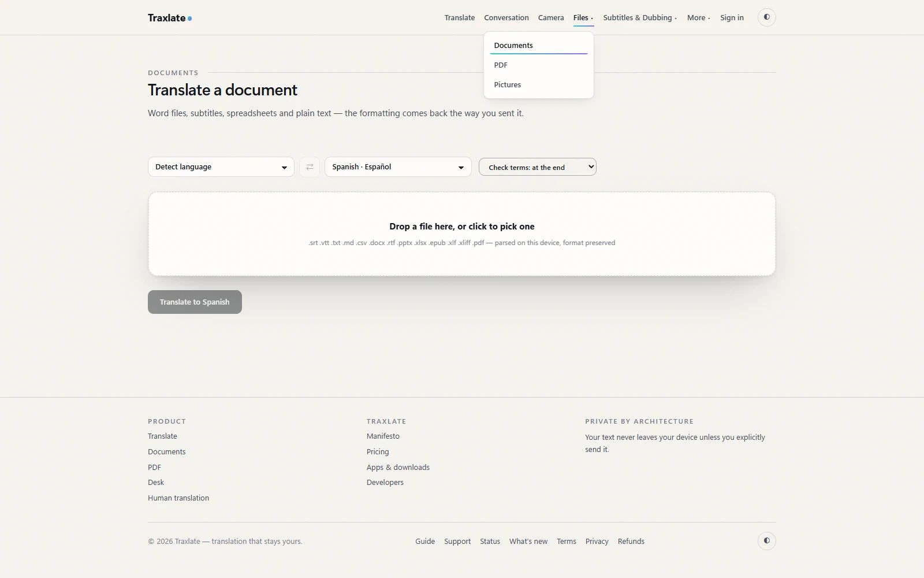Select Pictures in Files dropdown

[x=539, y=84]
